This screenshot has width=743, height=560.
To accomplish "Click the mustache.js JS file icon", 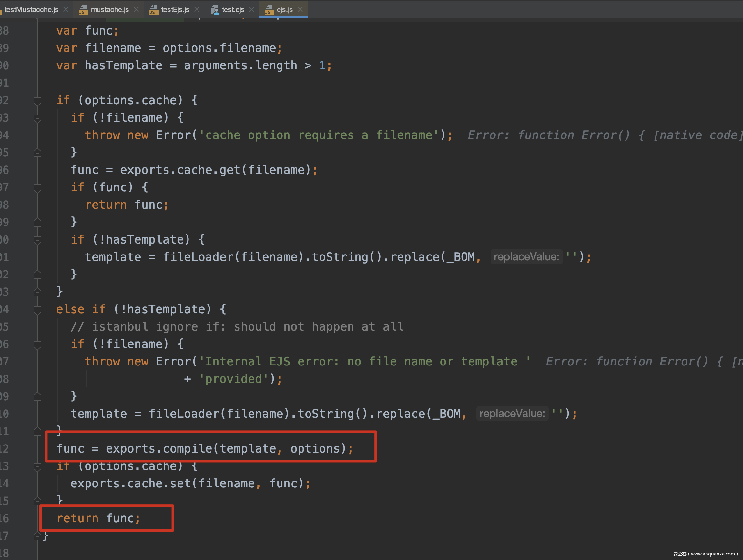I will 83,10.
